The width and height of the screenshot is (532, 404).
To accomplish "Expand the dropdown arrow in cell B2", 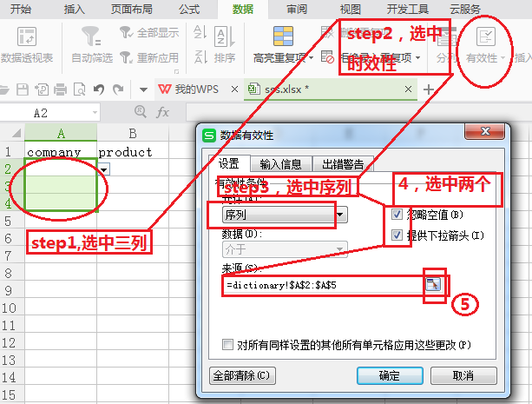I will coord(104,169).
